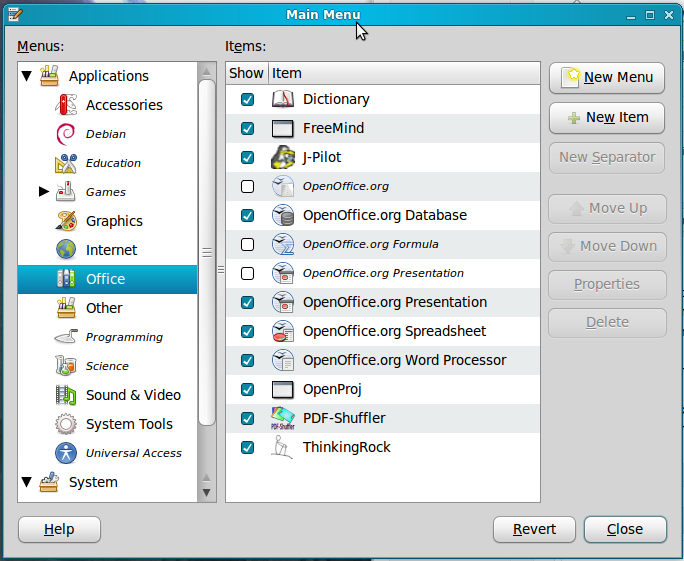The image size is (684, 561).
Task: Click the PDF-Shuffler icon
Action: pyautogui.click(x=283, y=418)
